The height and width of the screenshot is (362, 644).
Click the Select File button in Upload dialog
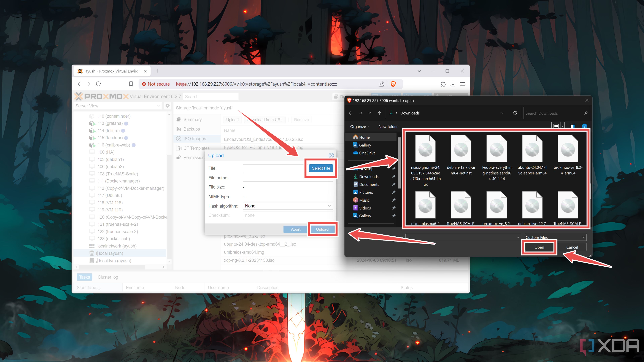[321, 168]
